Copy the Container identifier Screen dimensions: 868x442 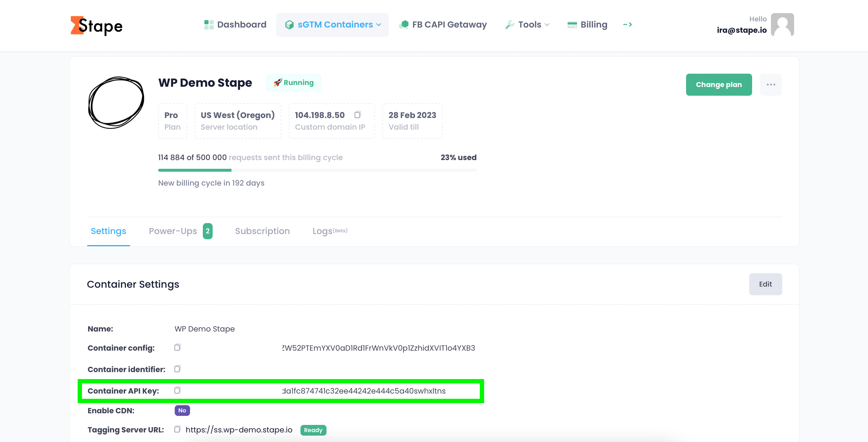177,369
